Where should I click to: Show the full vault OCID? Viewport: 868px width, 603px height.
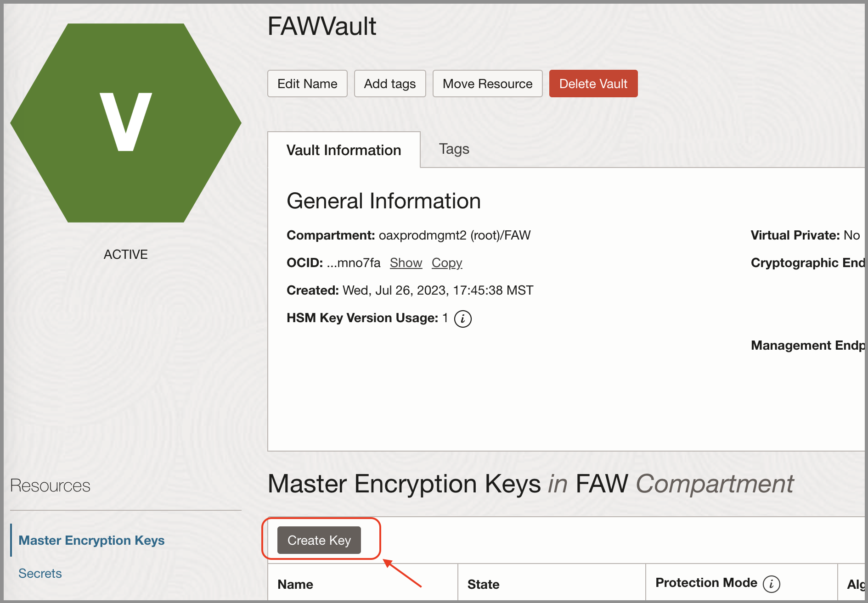[x=406, y=263]
